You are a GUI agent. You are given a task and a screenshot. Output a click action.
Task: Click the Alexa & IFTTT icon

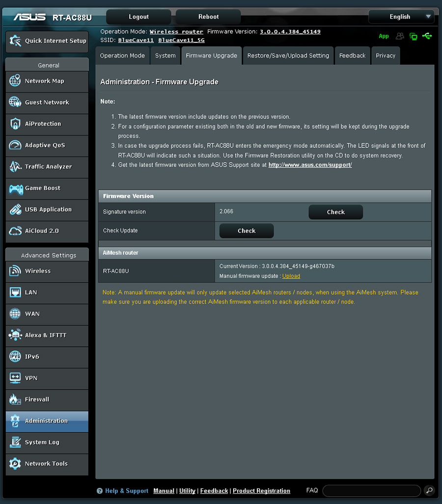coord(15,335)
